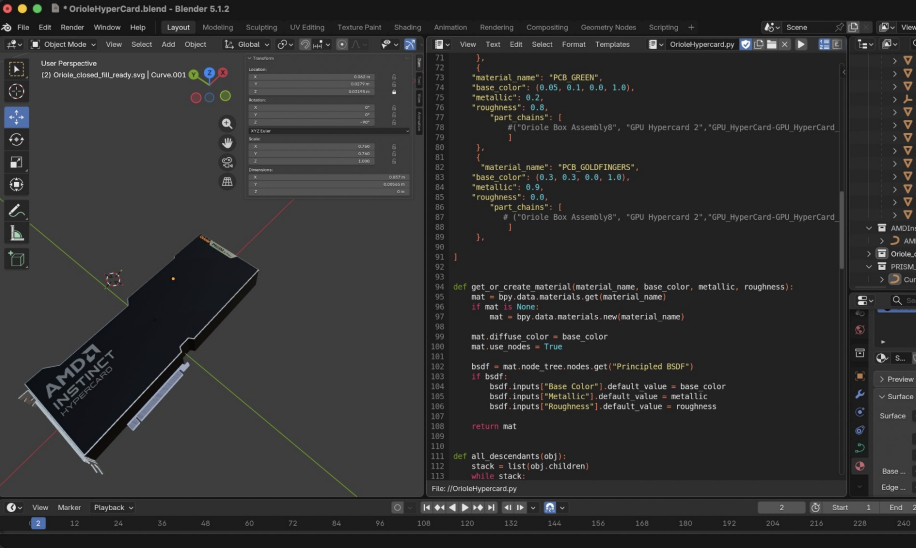Open the Physics properties tab
The height and width of the screenshot is (548, 916).
860,412
